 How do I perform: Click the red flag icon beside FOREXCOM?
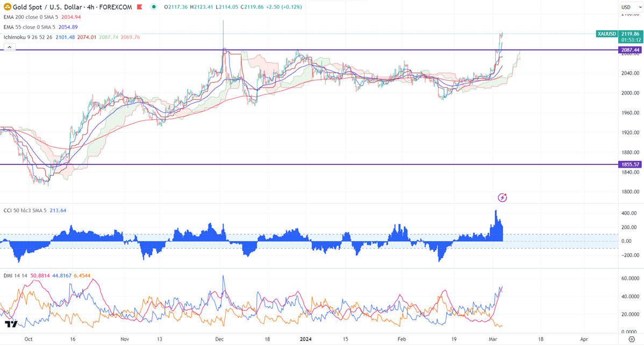140,7
